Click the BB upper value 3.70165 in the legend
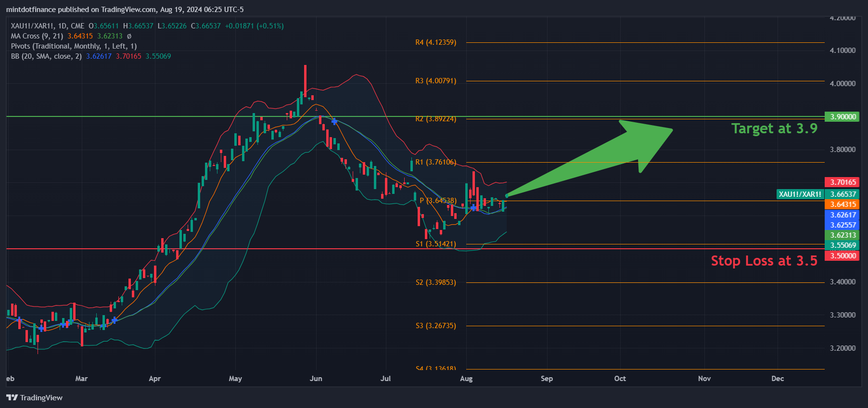The image size is (868, 408). point(128,56)
